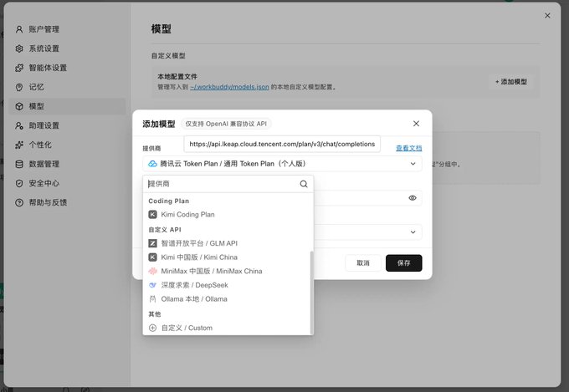Image resolution: width=569 pixels, height=392 pixels.
Task: Click the MiniMax China logo icon
Action: coord(153,271)
